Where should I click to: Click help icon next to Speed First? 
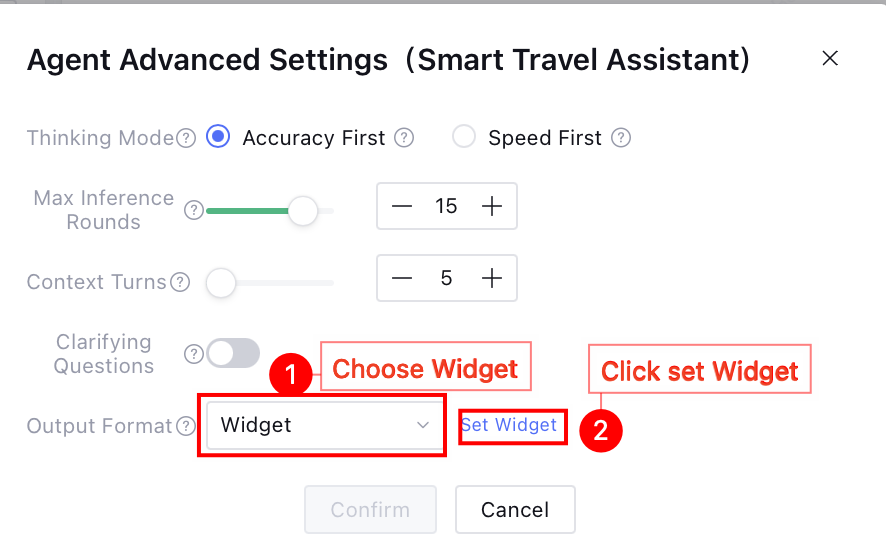(x=621, y=138)
